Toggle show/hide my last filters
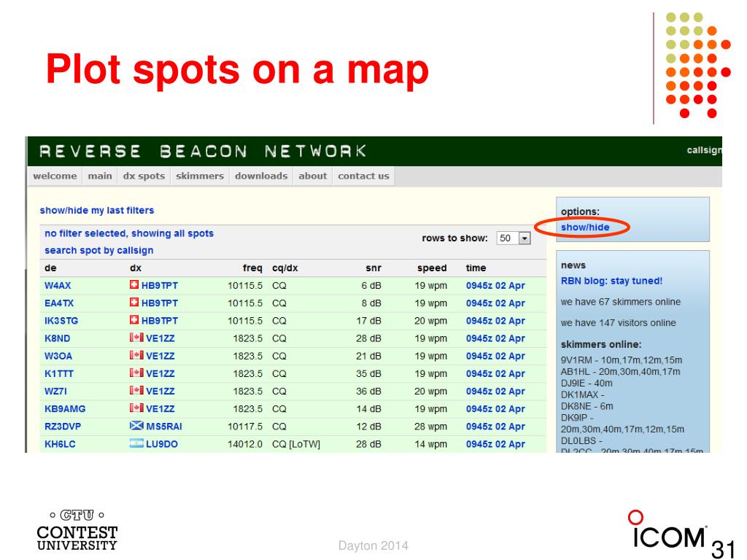747x560 pixels. coord(97,210)
